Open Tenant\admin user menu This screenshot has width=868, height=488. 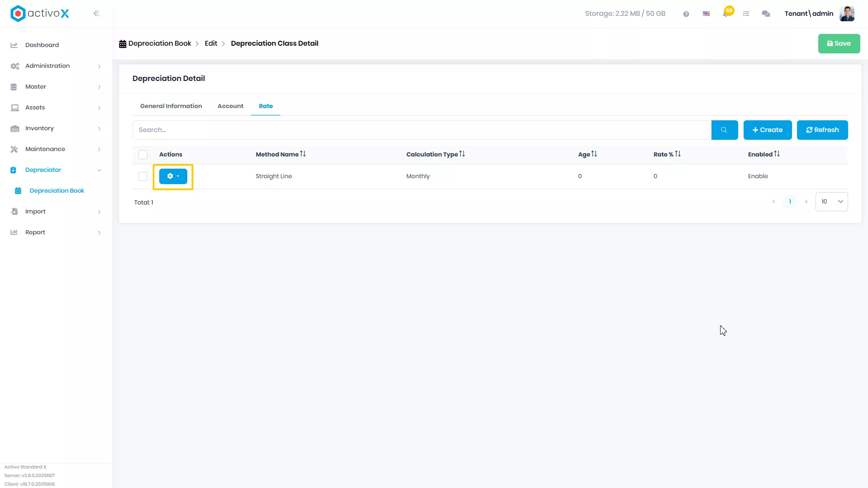pyautogui.click(x=809, y=14)
